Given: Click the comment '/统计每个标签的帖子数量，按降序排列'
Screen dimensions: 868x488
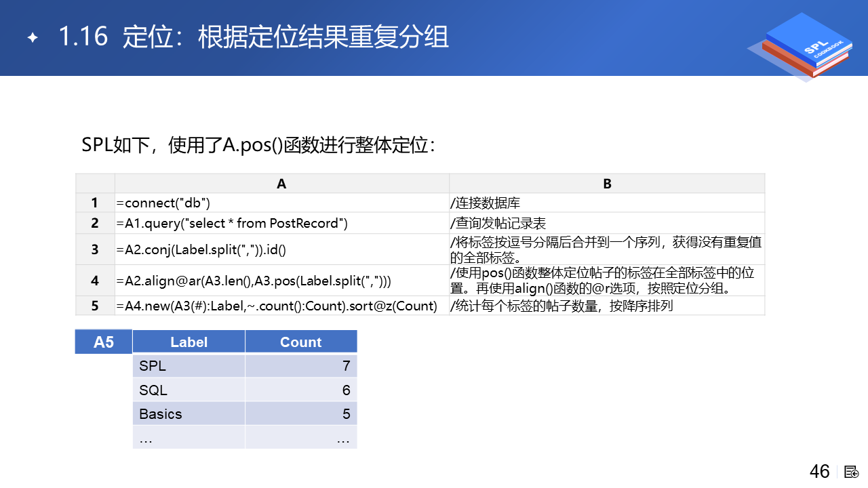Looking at the screenshot, I should click(561, 306).
